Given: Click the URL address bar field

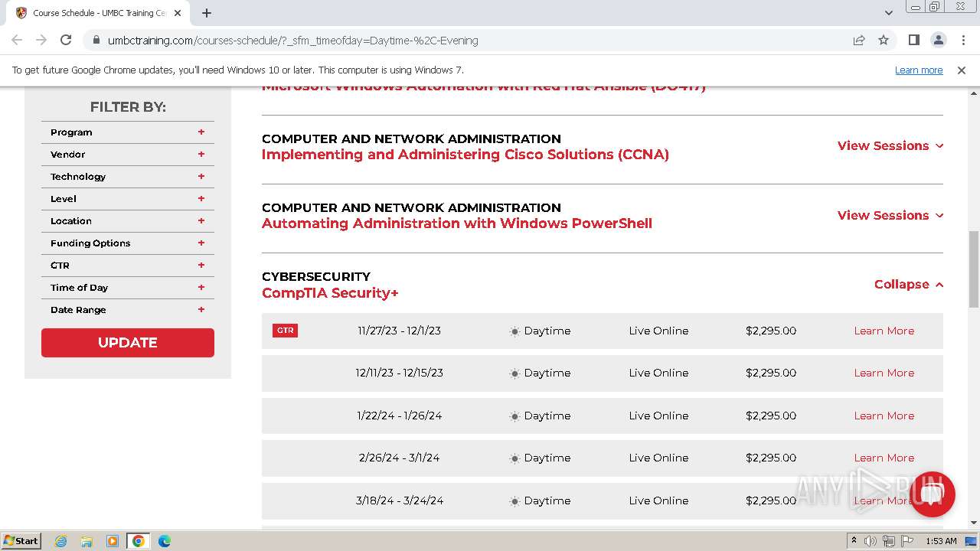Looking at the screenshot, I should pyautogui.click(x=475, y=41).
